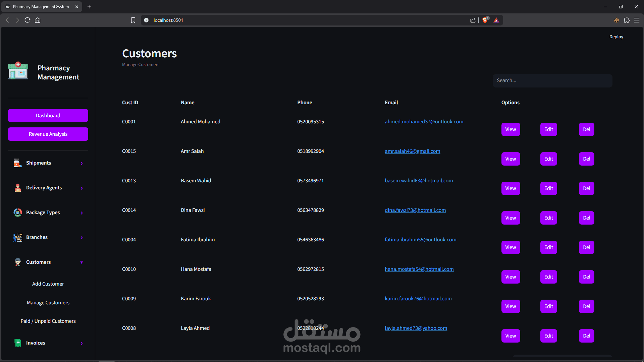
Task: Expand the Package Types menu chevron
Action: tap(82, 213)
